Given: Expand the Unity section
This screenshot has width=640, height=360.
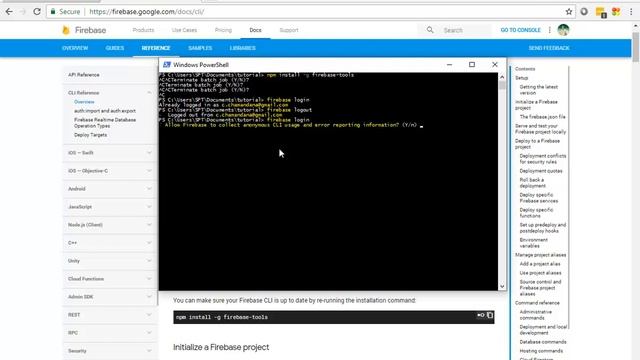Looking at the screenshot, I should point(109,260).
